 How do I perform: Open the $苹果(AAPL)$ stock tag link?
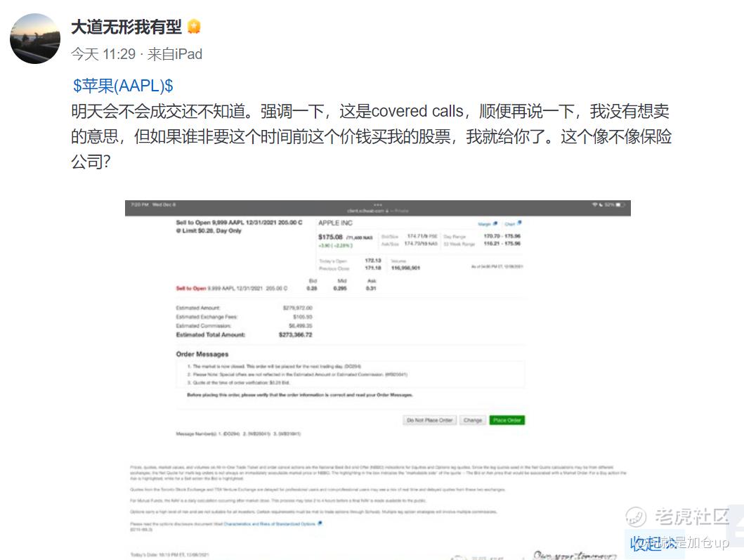point(123,86)
